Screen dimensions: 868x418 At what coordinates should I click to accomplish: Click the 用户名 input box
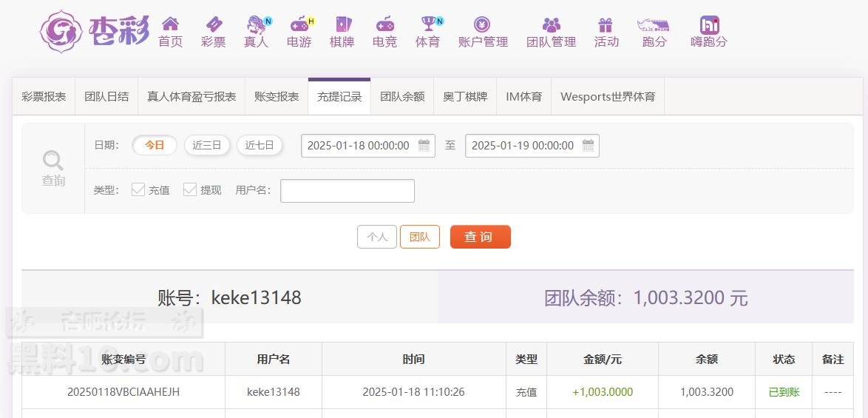(x=347, y=191)
